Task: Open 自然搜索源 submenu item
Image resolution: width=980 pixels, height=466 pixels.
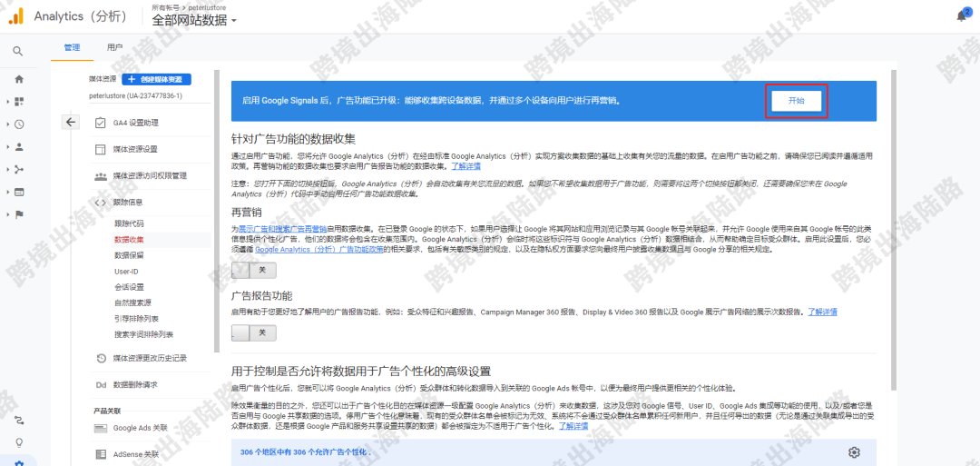Action: pos(132,302)
